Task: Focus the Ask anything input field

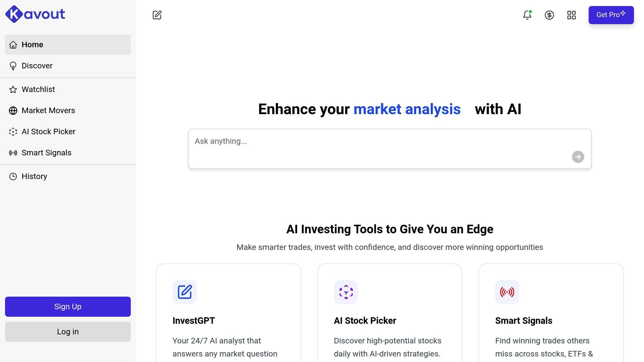Action: coord(390,149)
